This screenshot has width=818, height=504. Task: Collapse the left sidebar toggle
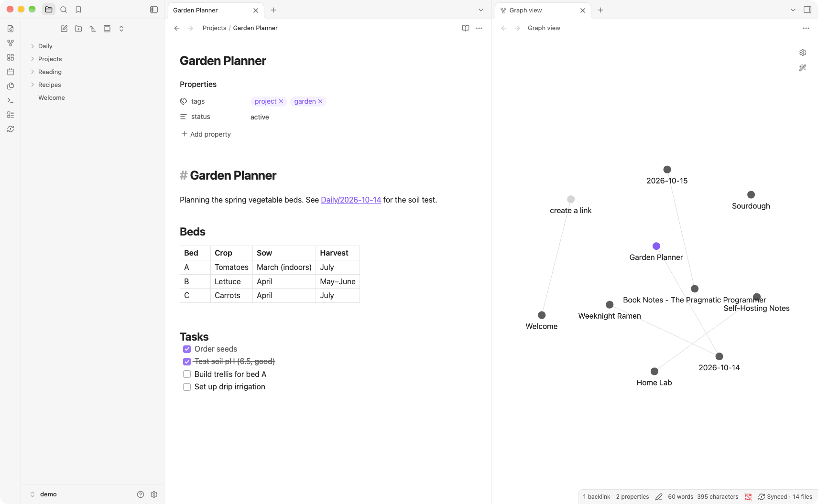point(154,10)
